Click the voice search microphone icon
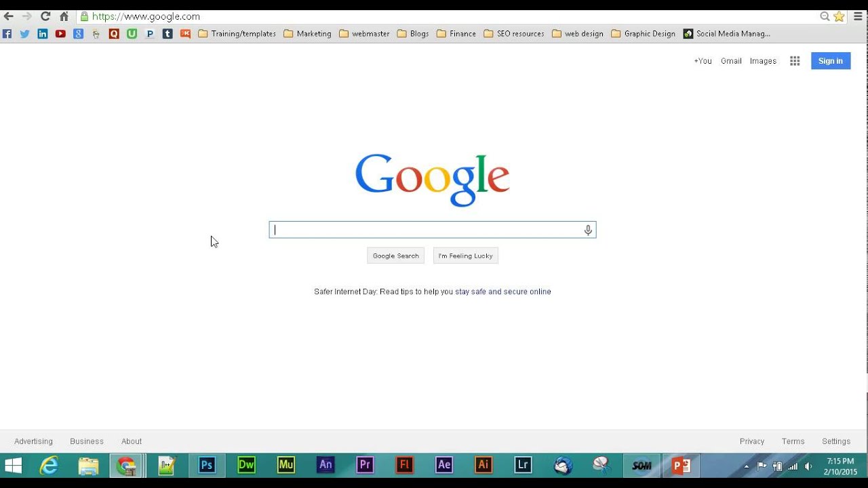 [x=588, y=230]
